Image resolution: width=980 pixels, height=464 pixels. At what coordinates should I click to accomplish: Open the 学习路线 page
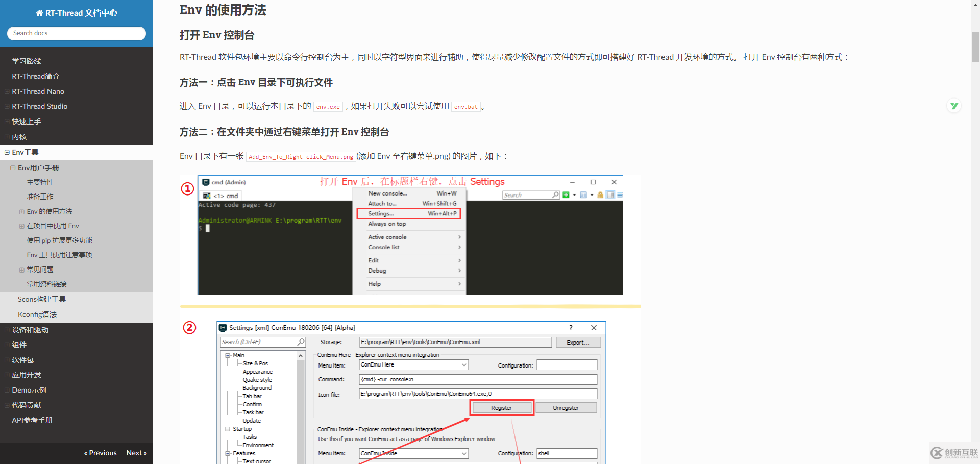pos(27,61)
